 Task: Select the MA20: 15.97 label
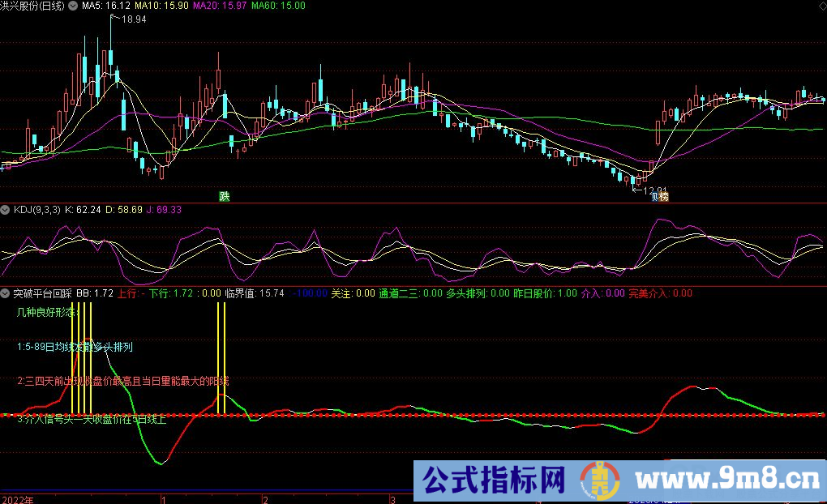[x=220, y=6]
